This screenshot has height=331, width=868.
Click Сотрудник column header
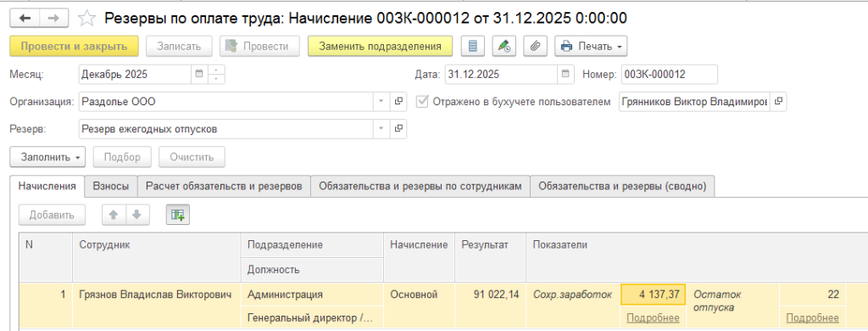(157, 257)
